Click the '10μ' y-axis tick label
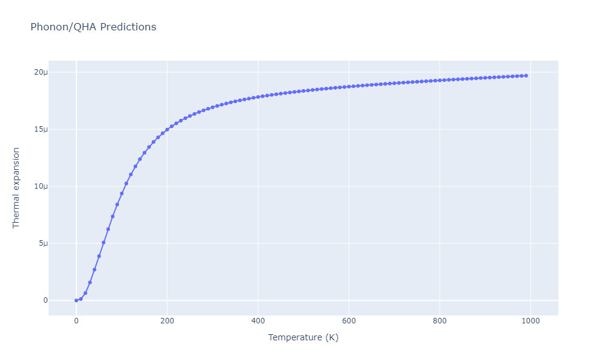607x364 pixels. 41,186
